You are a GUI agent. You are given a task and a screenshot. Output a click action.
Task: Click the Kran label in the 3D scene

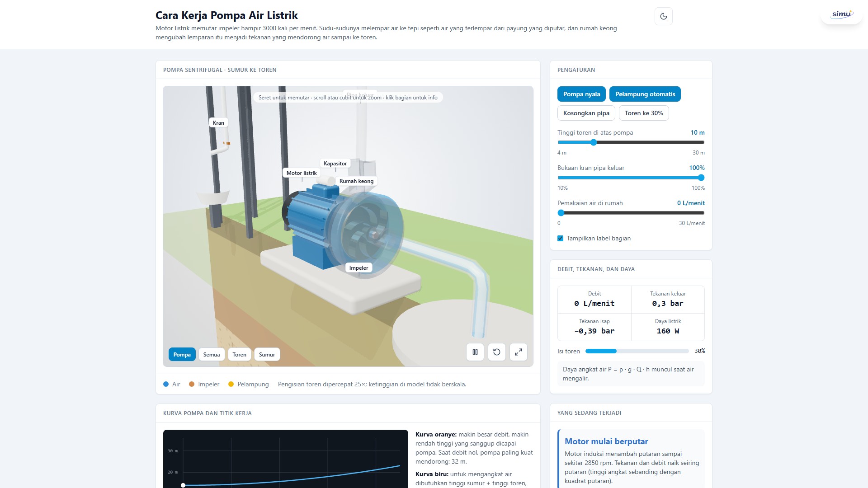tap(218, 123)
